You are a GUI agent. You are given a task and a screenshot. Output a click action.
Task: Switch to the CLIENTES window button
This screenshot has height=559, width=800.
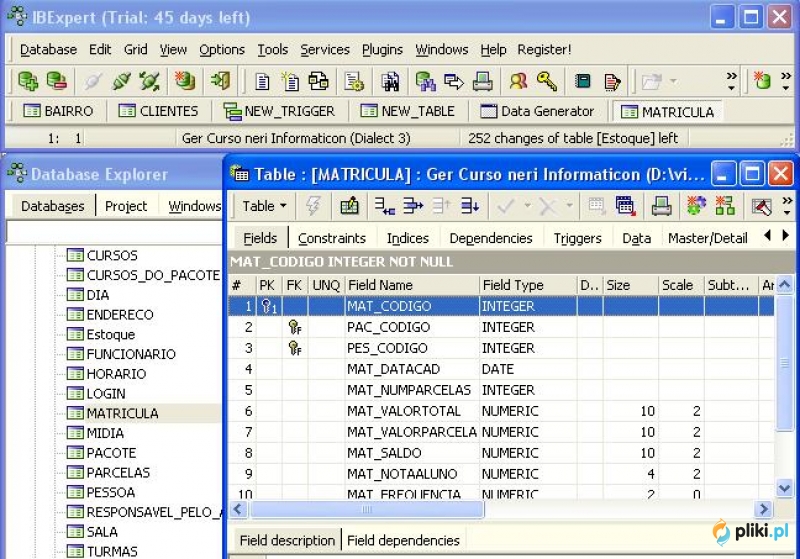[x=158, y=111]
